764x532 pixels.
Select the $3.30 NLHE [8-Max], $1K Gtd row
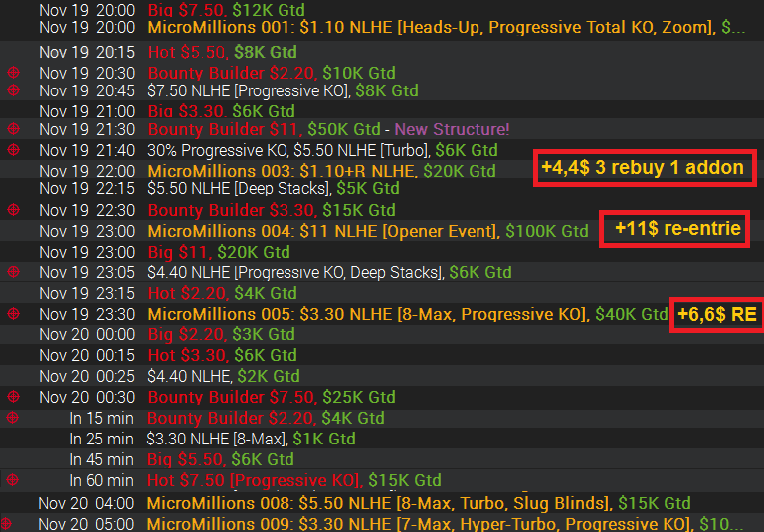(x=382, y=439)
